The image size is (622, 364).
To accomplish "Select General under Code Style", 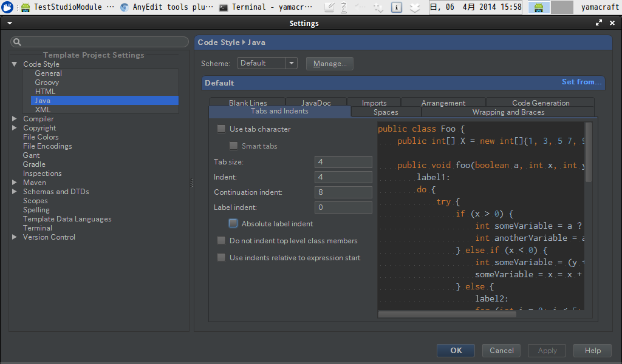I will [48, 73].
